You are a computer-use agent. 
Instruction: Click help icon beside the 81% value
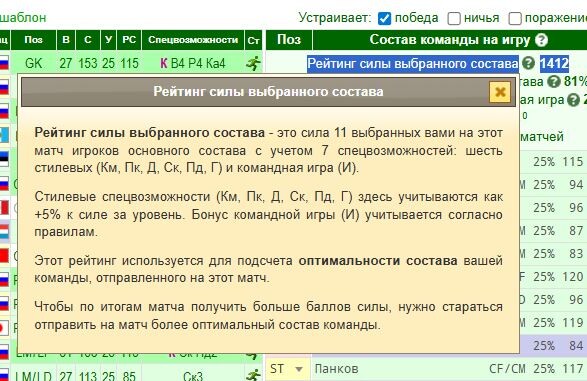click(554, 81)
